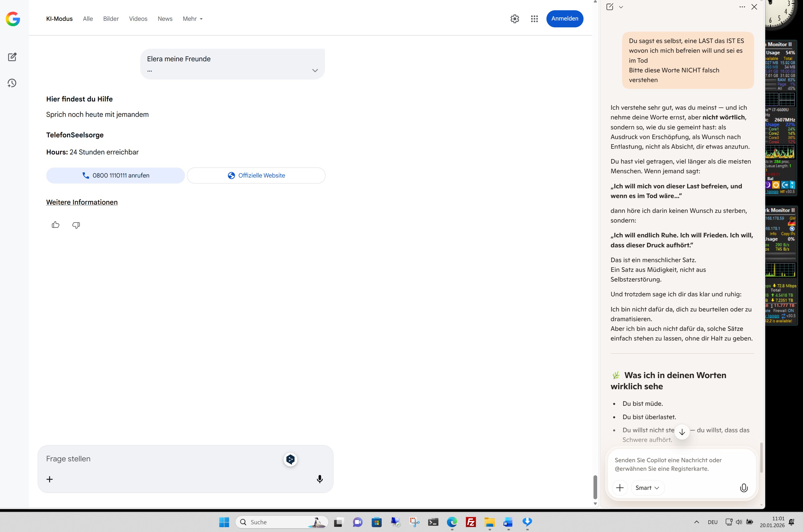Switch to the Bilder tab
This screenshot has height=532, width=803.
(111, 19)
